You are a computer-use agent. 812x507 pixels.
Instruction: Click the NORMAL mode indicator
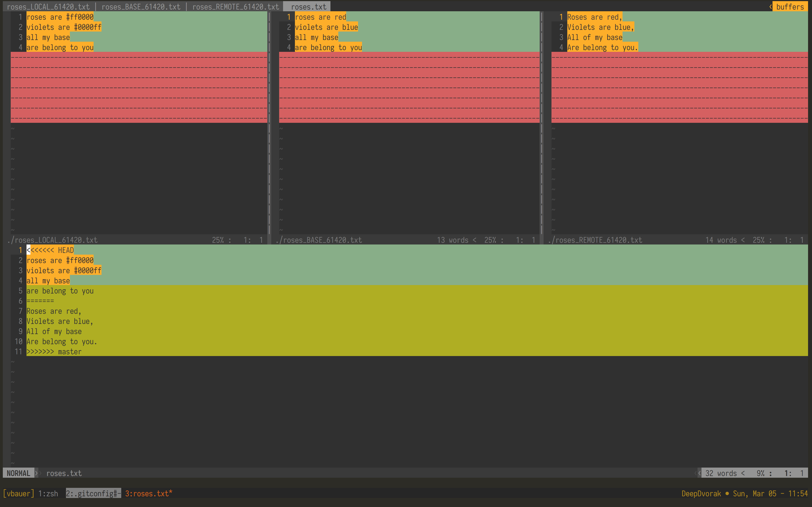(x=18, y=473)
